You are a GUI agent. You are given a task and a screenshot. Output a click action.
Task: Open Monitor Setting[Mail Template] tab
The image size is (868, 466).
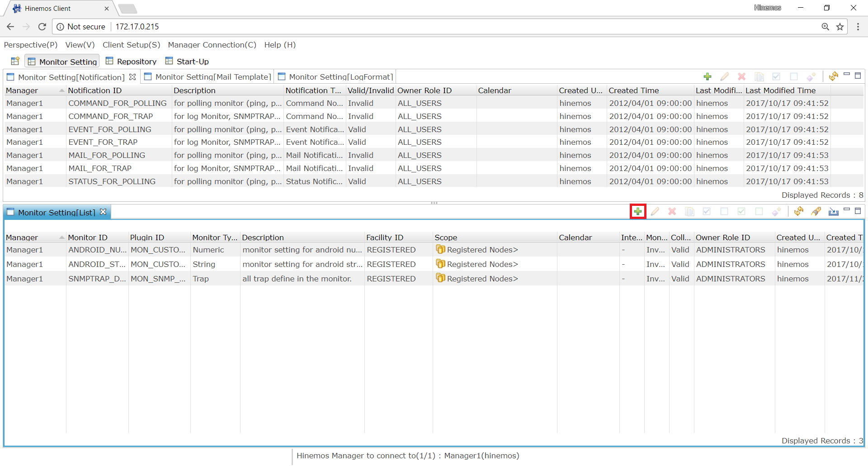[208, 77]
